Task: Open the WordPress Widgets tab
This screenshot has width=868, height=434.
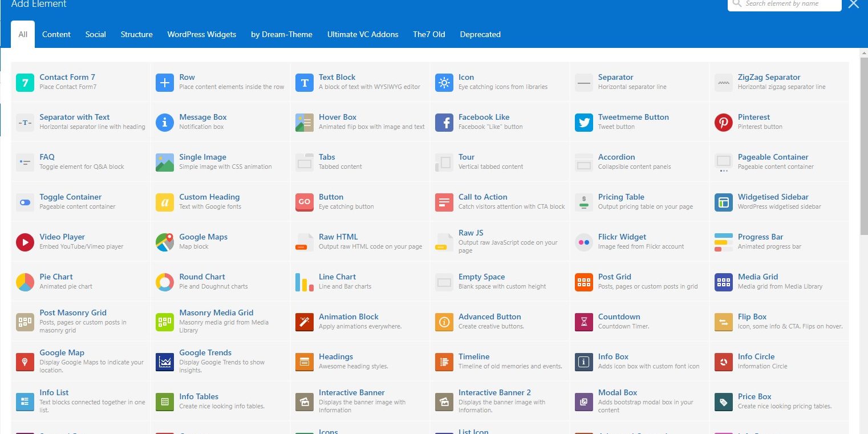Action: point(202,34)
